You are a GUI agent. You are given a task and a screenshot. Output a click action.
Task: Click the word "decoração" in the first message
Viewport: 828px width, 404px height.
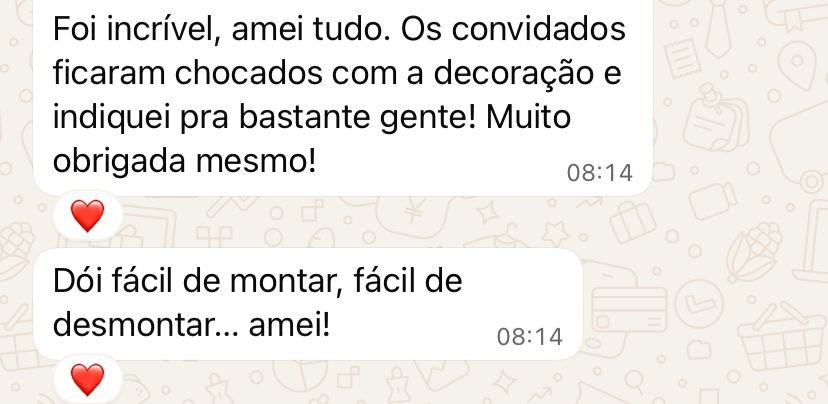point(512,75)
